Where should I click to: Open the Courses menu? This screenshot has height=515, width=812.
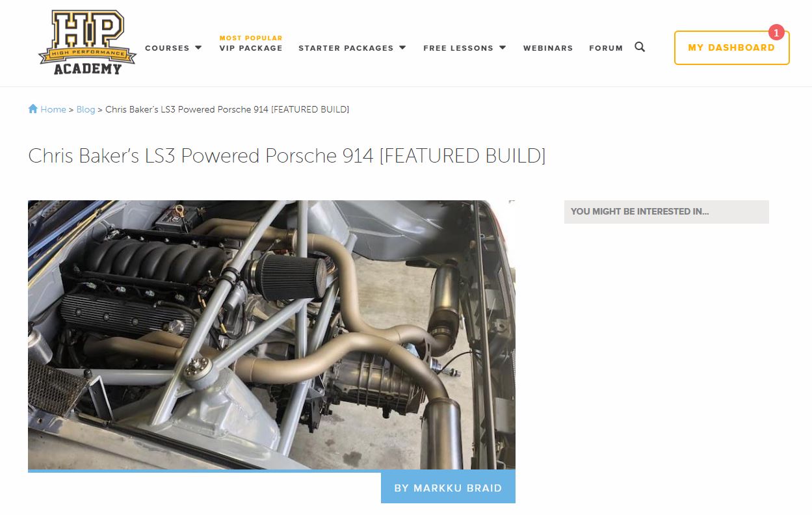click(x=167, y=48)
